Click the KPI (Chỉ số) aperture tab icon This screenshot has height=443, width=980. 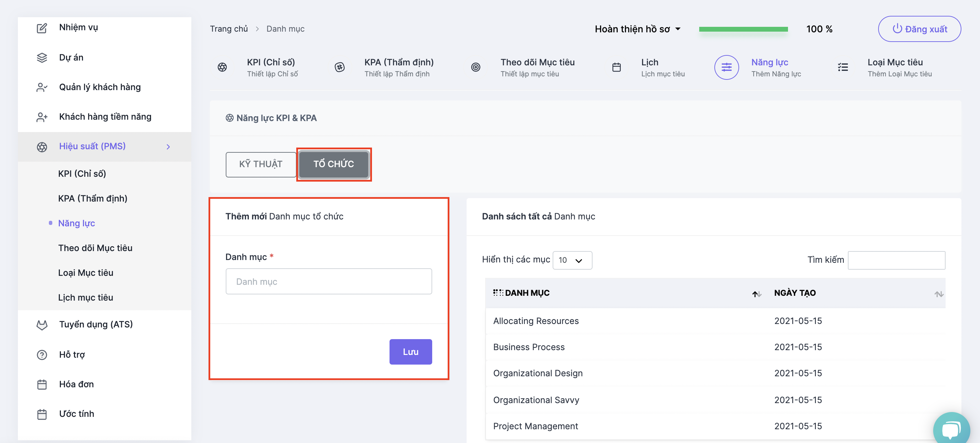point(222,67)
